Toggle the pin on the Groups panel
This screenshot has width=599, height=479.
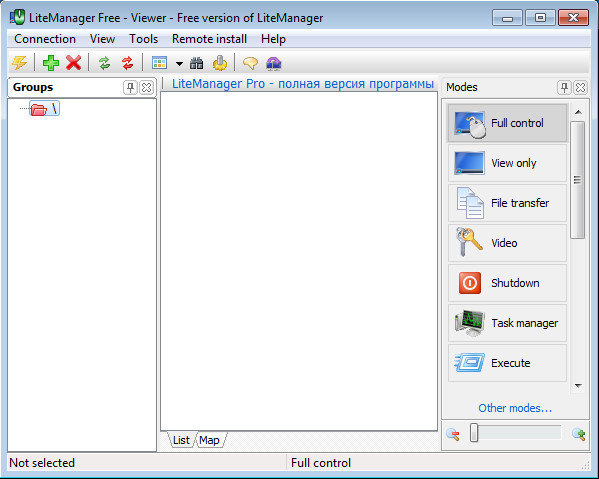coord(130,87)
